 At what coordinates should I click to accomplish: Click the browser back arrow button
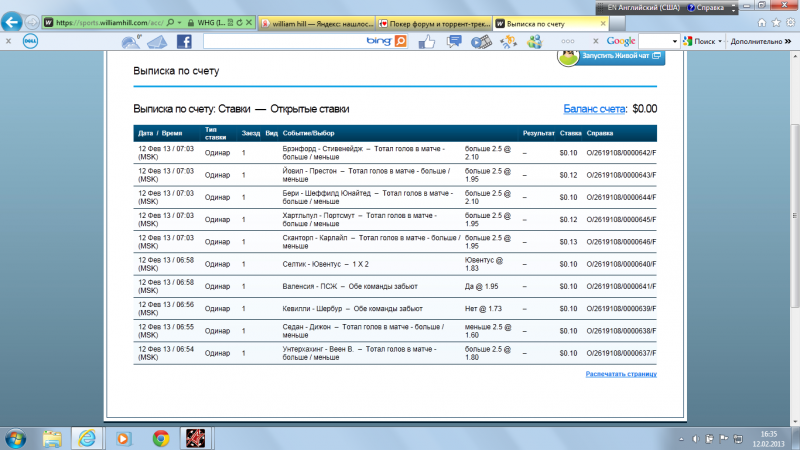click(x=12, y=22)
